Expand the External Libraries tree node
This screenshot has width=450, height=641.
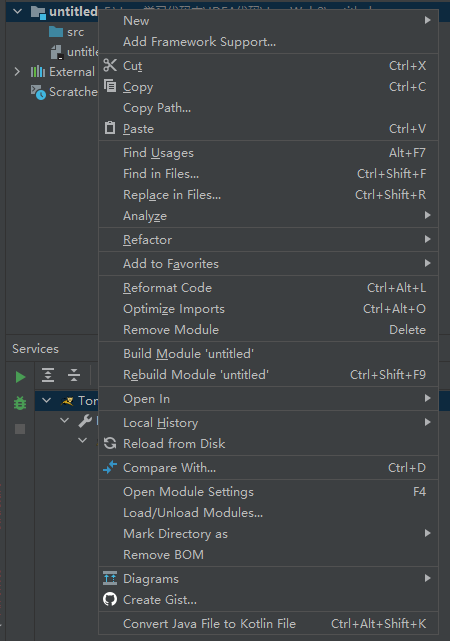17,72
